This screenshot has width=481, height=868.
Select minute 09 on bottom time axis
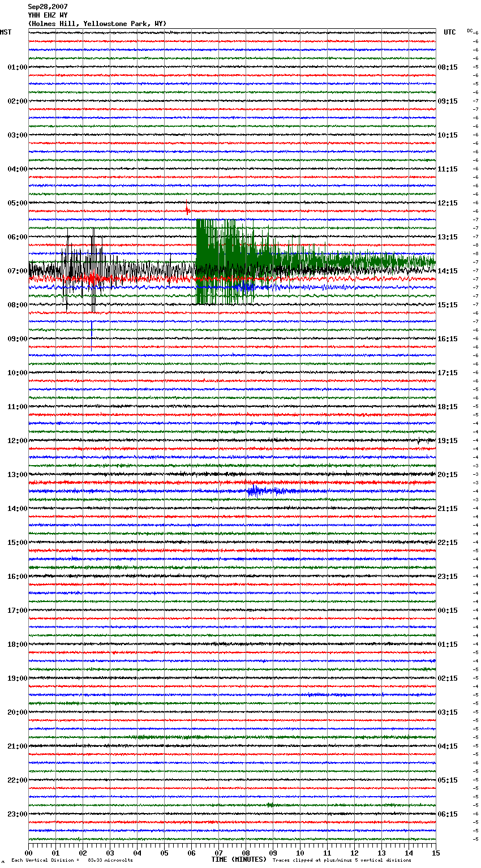(x=273, y=852)
